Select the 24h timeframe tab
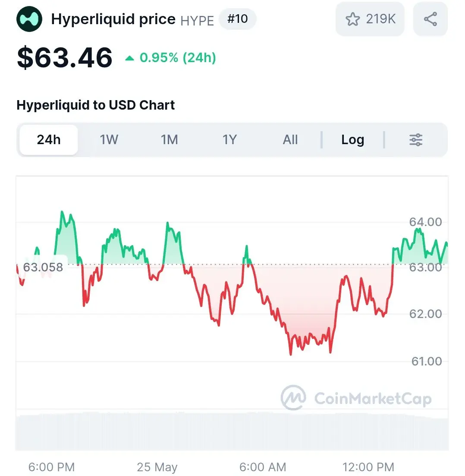 (49, 140)
